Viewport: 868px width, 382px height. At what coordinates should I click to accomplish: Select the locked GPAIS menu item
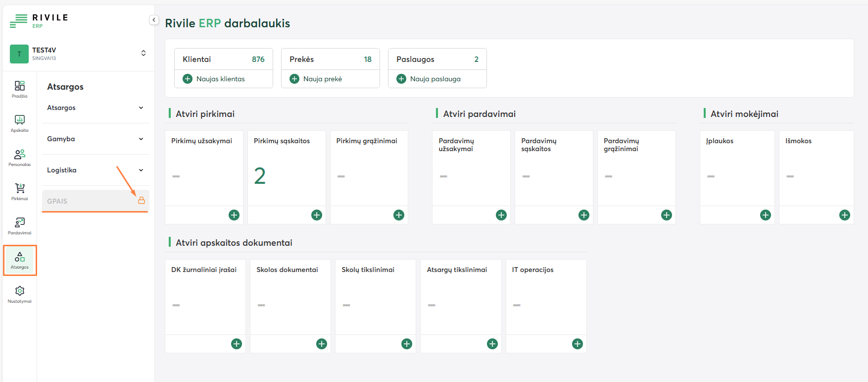(x=89, y=201)
